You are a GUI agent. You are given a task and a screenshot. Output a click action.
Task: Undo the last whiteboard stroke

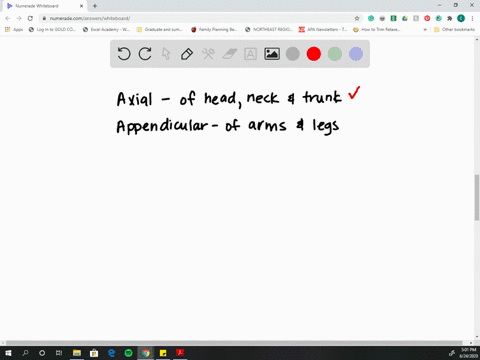(x=124, y=54)
